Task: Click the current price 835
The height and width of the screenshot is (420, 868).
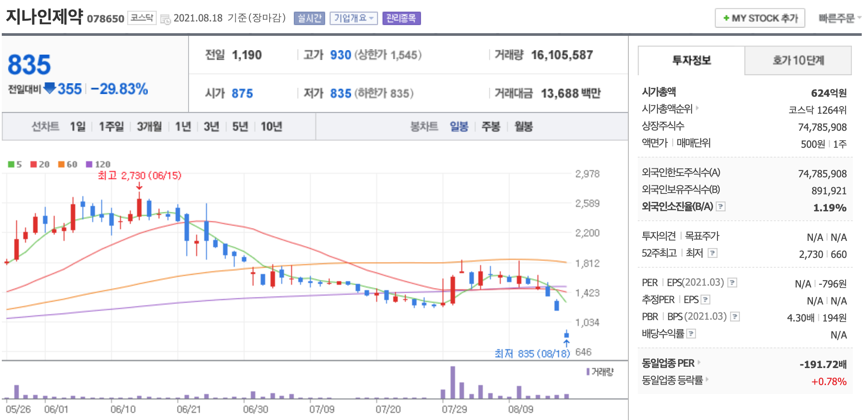Action: [30, 65]
